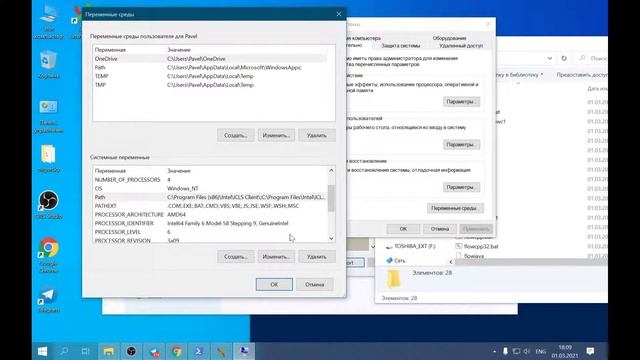Select Сеть in the Explorer navigation pane
This screenshot has width=640, height=360.
(396, 260)
